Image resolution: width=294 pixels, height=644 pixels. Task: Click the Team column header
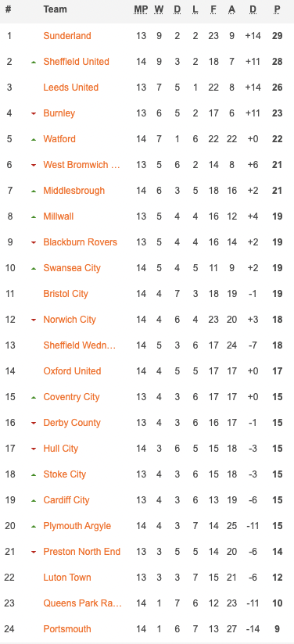coord(55,9)
